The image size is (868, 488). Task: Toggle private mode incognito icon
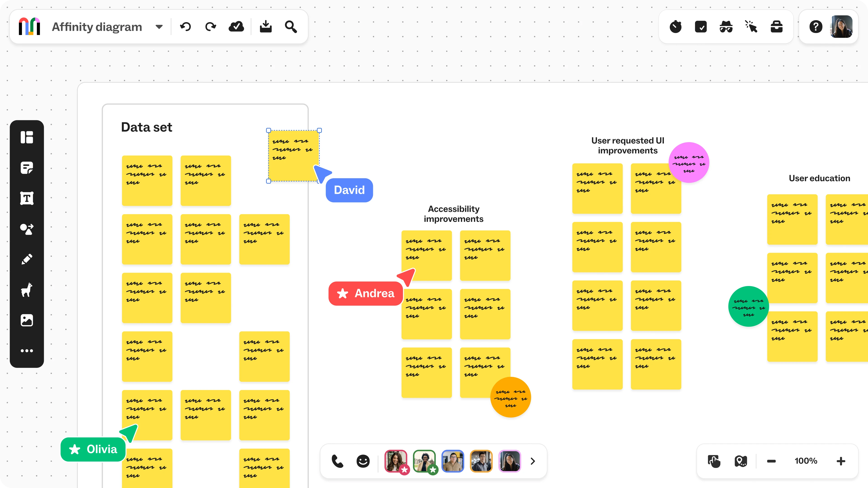click(x=726, y=27)
